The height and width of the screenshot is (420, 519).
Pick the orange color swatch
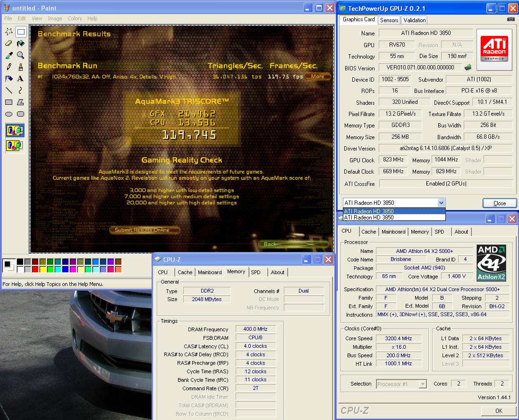[x=118, y=269]
